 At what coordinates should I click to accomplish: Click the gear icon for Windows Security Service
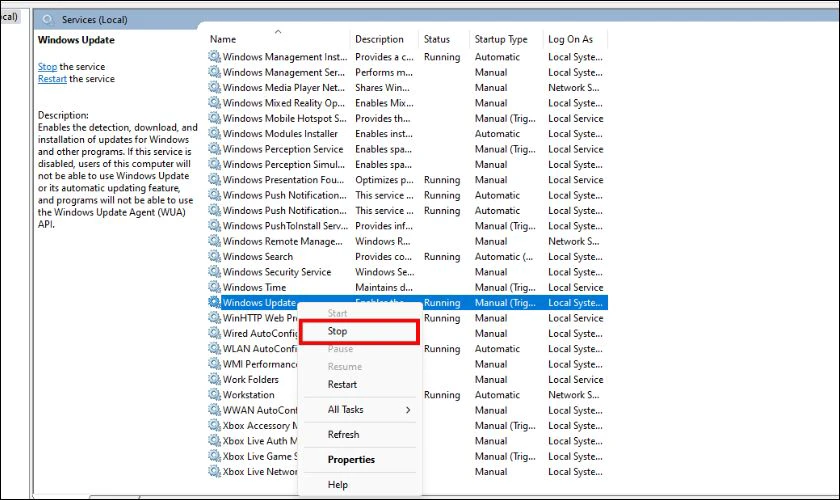[x=214, y=272]
